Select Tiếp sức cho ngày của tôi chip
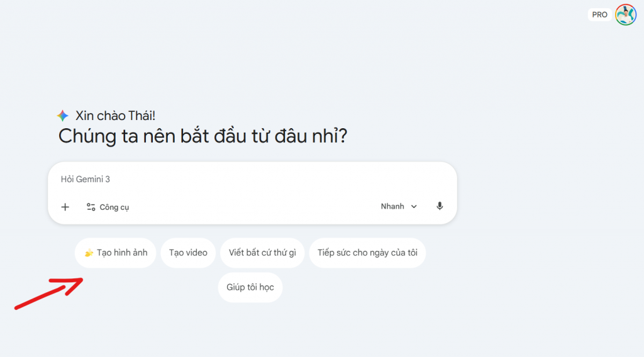 367,253
